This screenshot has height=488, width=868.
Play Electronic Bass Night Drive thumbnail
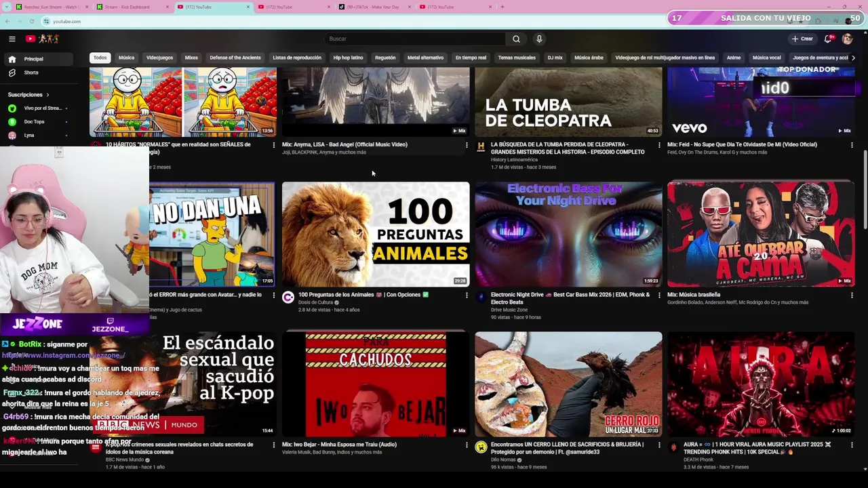568,234
